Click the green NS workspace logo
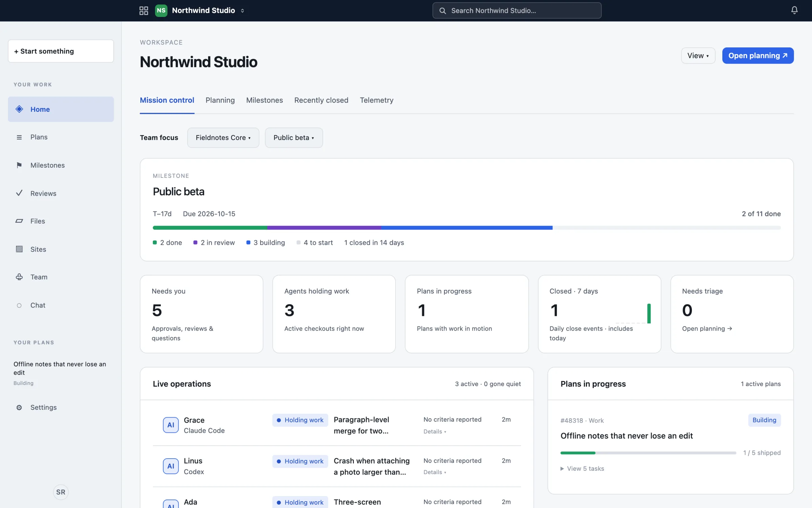Image resolution: width=812 pixels, height=508 pixels. (x=161, y=10)
